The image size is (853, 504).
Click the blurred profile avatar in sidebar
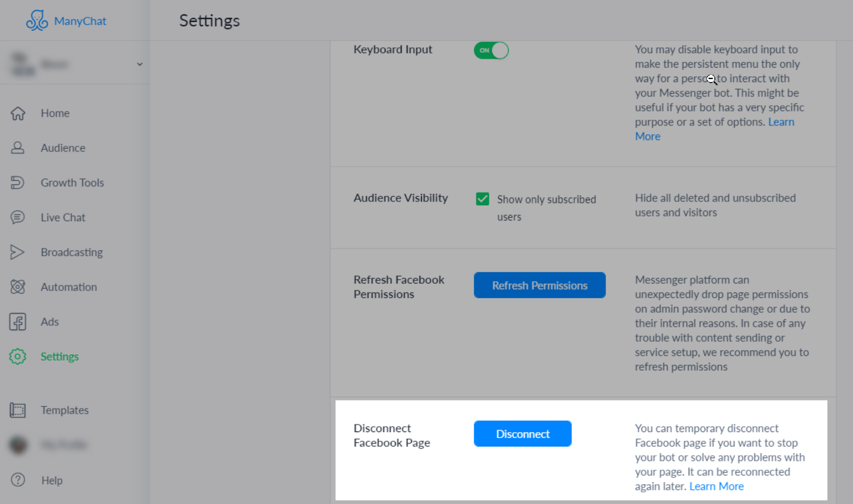pyautogui.click(x=19, y=444)
